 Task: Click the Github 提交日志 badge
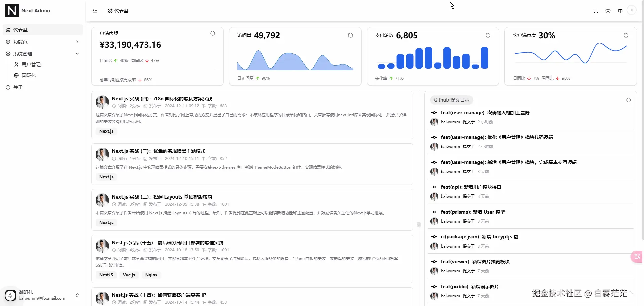pos(451,100)
